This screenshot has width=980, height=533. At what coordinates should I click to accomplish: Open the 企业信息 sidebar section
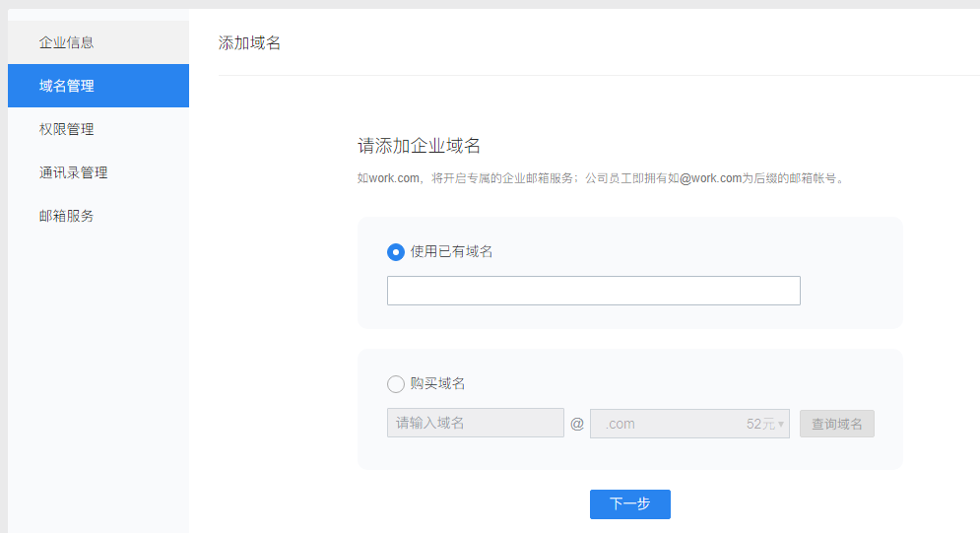(67, 42)
